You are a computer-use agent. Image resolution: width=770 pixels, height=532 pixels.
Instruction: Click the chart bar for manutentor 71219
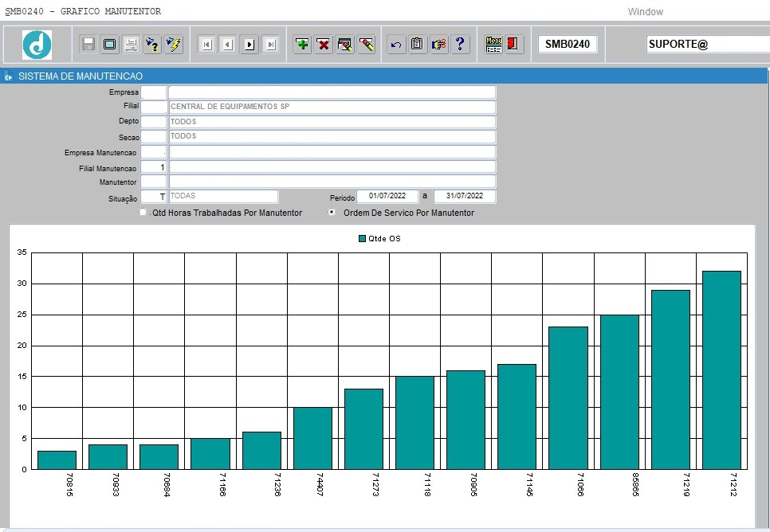point(670,379)
